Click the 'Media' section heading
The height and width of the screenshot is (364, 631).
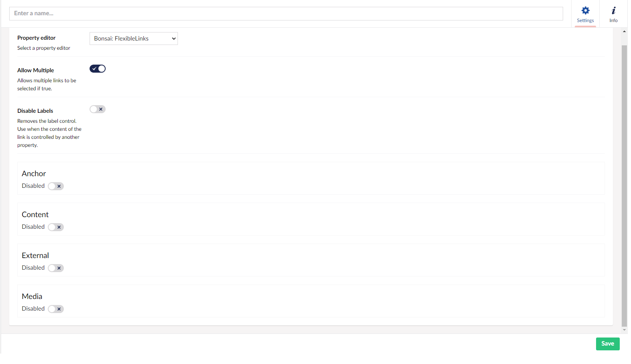(32, 297)
